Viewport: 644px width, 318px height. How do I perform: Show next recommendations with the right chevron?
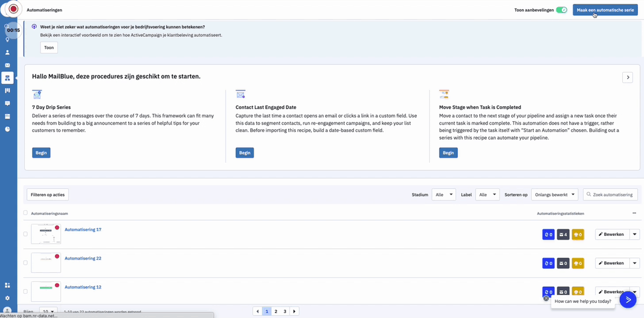click(627, 78)
